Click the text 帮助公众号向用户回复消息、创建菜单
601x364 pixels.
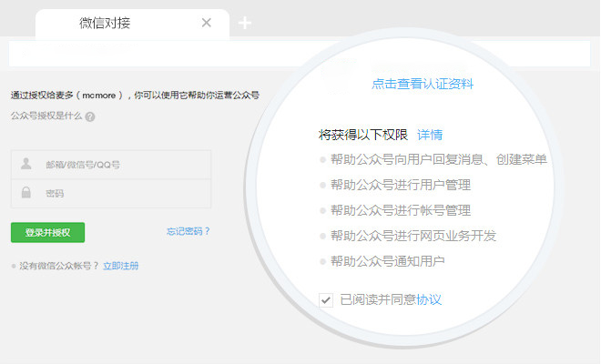(x=439, y=159)
